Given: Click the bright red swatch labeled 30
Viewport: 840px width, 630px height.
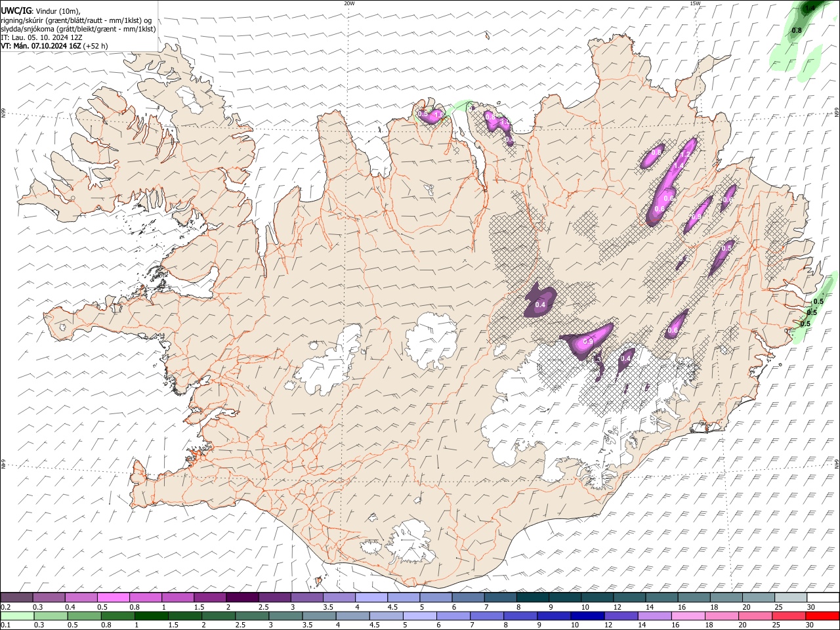Looking at the screenshot, I should coord(821,616).
